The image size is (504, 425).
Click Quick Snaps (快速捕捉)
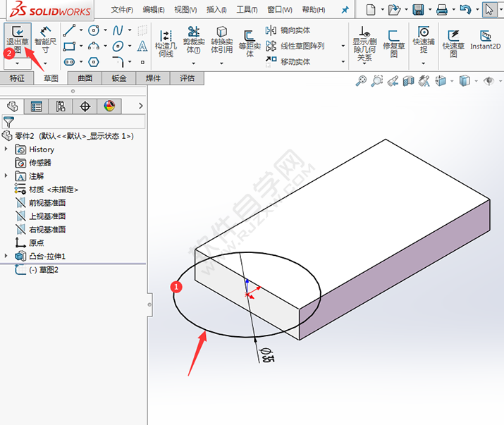point(424,40)
